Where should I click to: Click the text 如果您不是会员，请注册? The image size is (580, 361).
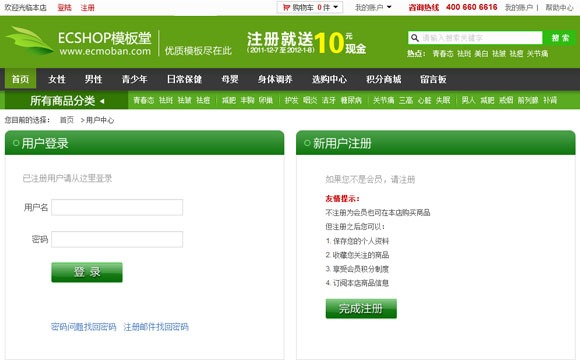point(370,180)
